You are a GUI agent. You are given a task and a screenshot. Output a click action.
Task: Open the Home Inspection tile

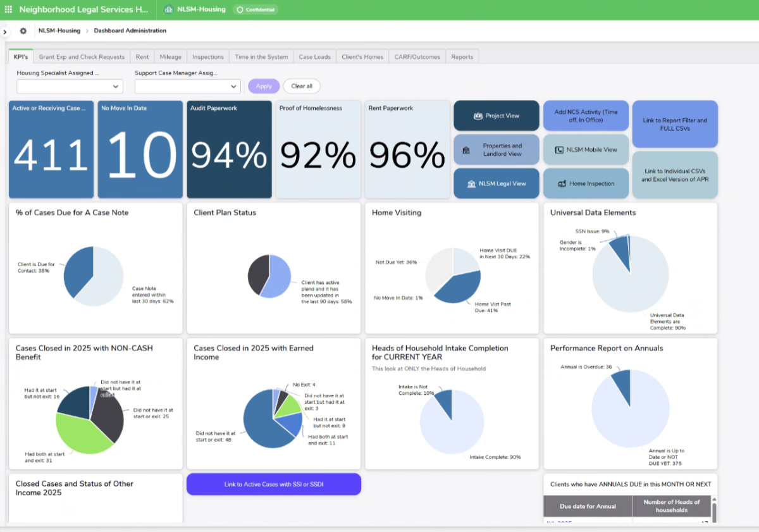coord(586,183)
